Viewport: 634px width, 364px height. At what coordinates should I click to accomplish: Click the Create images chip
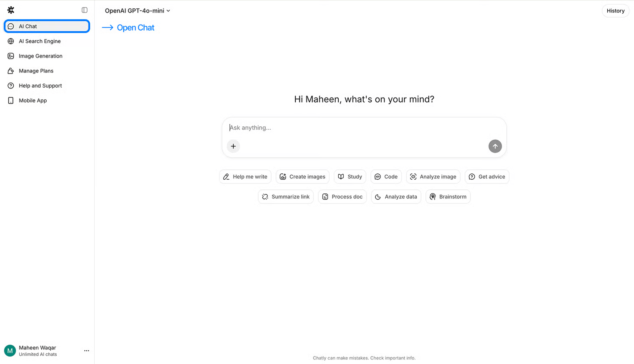(302, 177)
